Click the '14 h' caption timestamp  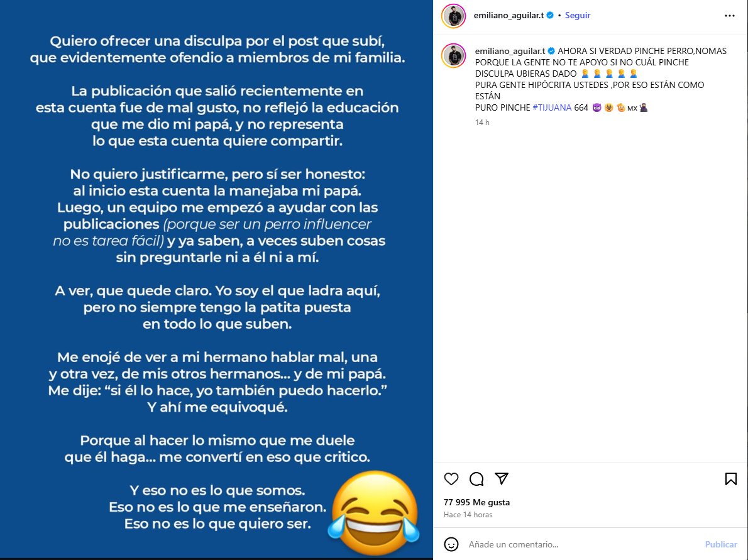pyautogui.click(x=482, y=123)
